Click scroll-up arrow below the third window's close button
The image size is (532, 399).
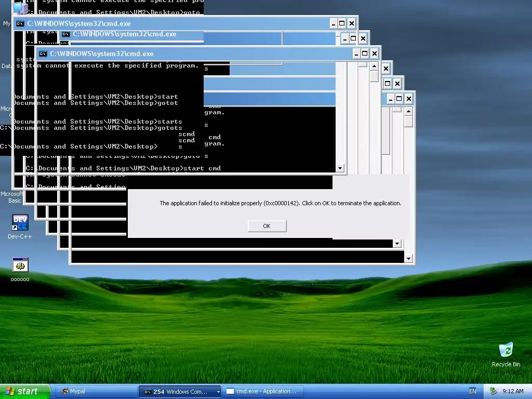[374, 66]
